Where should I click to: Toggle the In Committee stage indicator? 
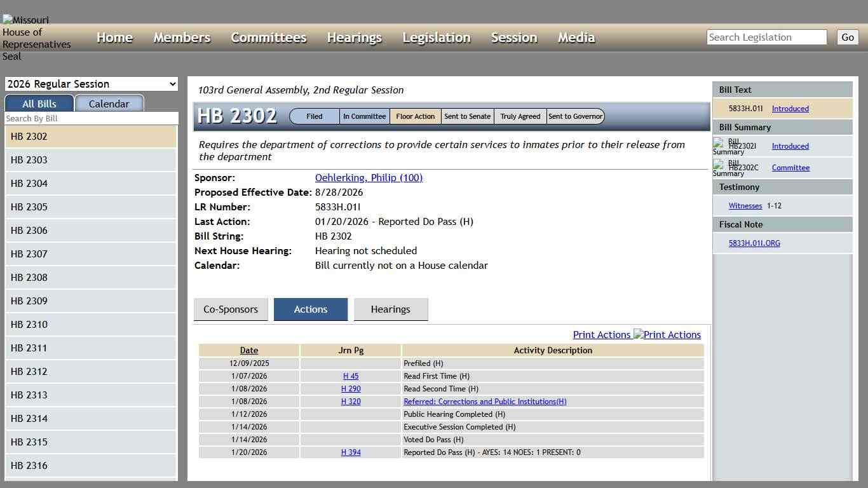click(364, 116)
